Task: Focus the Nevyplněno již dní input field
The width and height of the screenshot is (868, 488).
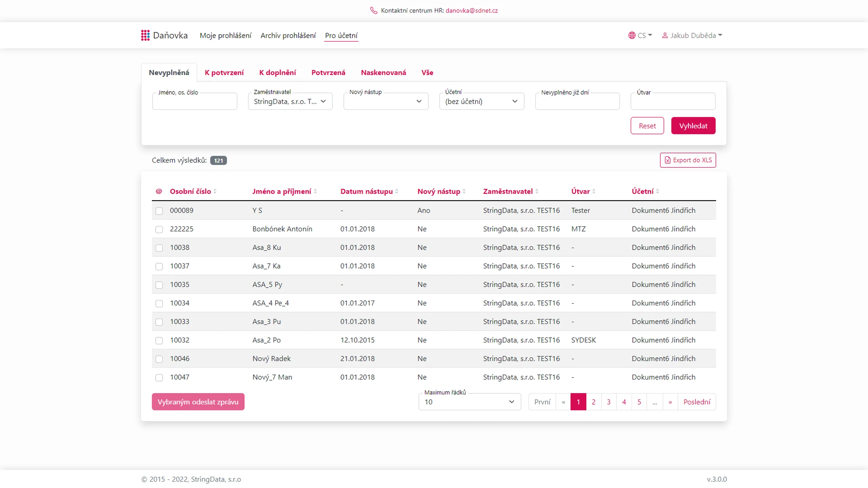Action: (x=577, y=101)
